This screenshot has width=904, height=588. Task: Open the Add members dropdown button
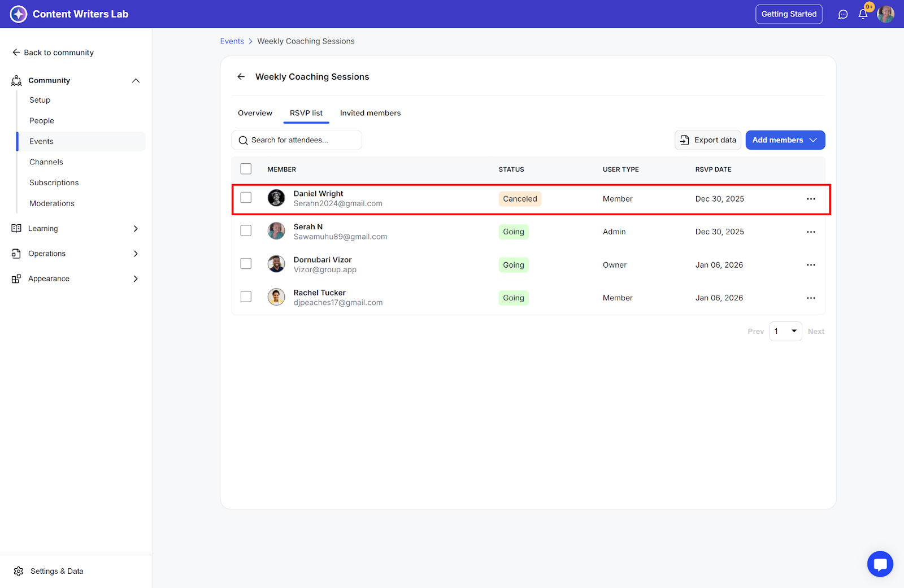pyautogui.click(x=785, y=140)
